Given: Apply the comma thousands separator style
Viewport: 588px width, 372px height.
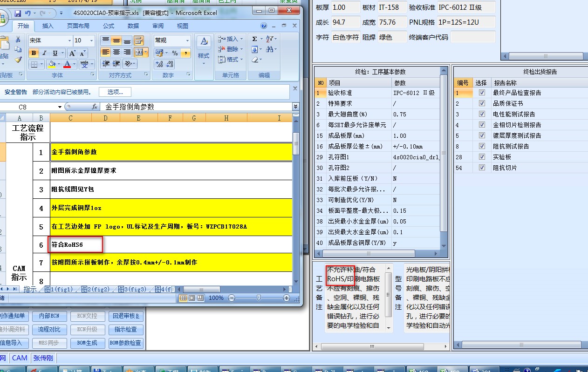Looking at the screenshot, I should click(185, 53).
